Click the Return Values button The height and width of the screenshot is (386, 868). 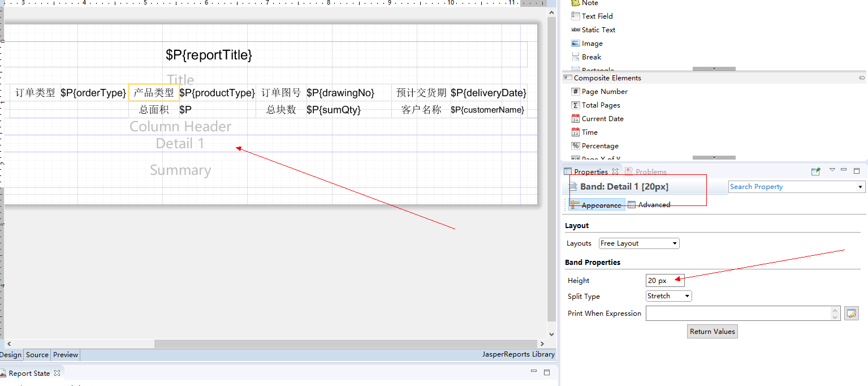coord(712,332)
